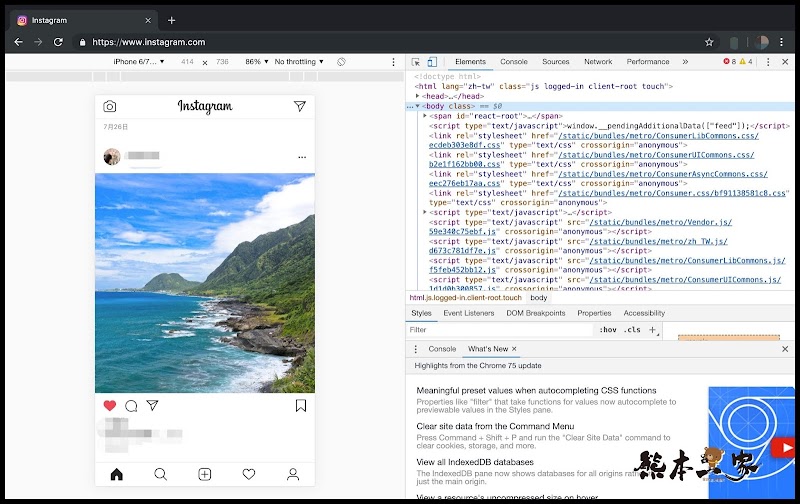Open a new tab with plus button

(171, 20)
